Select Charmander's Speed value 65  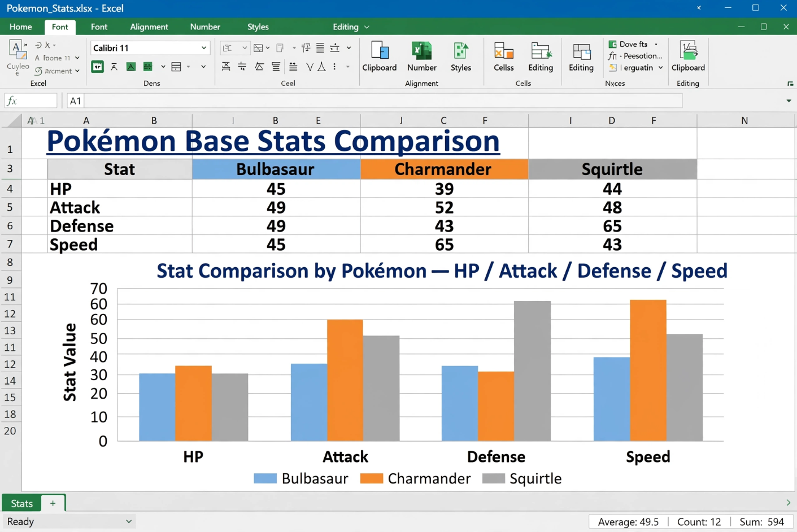(x=444, y=245)
